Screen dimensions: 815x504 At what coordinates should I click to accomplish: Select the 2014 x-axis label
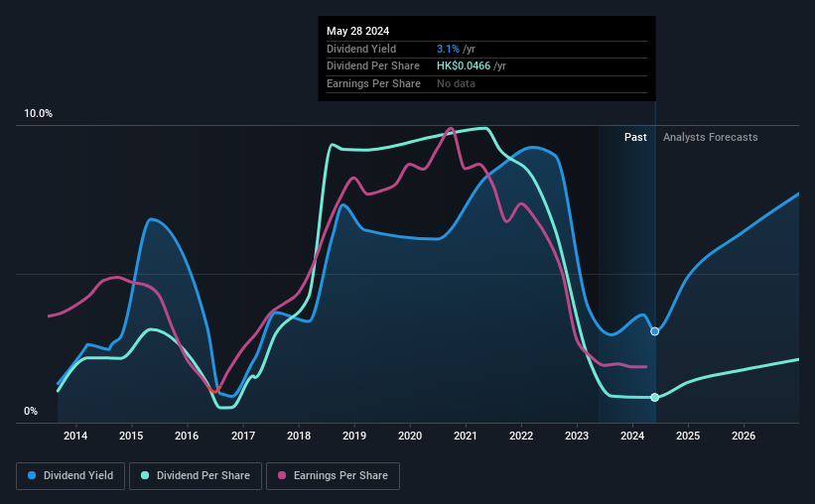[x=75, y=436]
